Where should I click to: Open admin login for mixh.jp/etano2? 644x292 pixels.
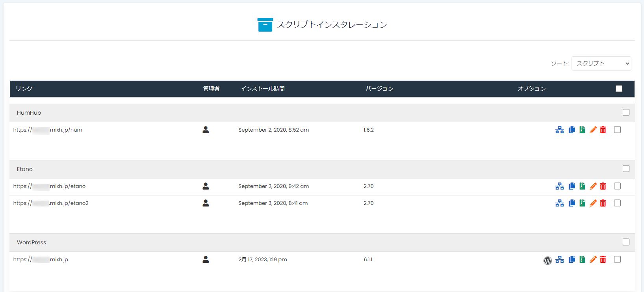click(206, 203)
